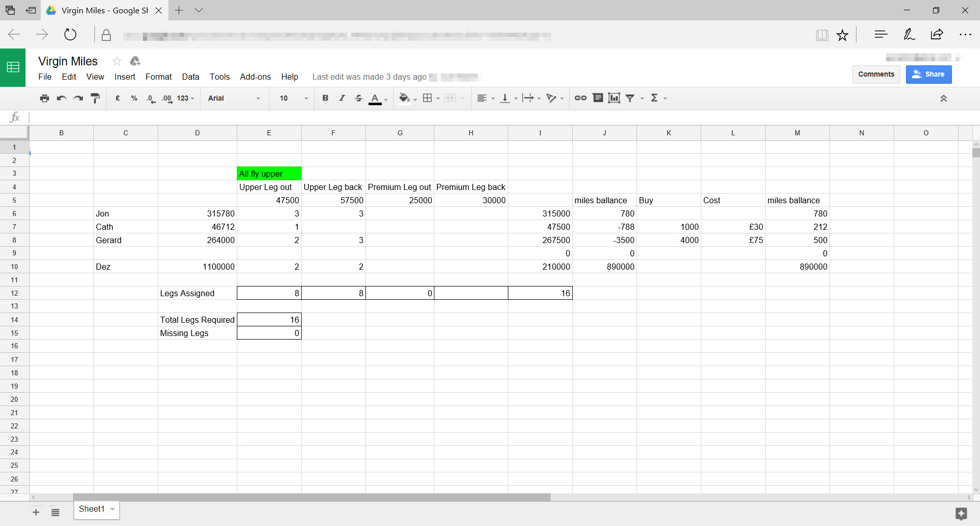The image size is (980, 526).
Task: Open the Add-ons menu
Action: [x=255, y=77]
